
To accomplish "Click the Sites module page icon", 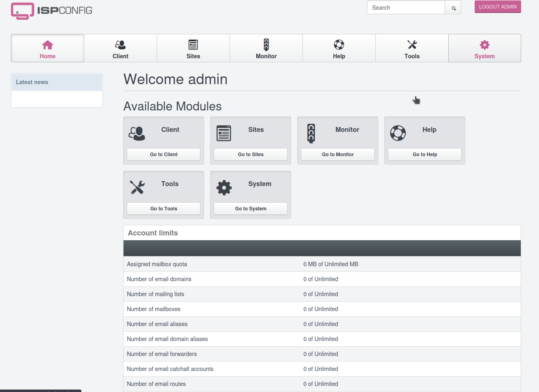I will coord(224,133).
